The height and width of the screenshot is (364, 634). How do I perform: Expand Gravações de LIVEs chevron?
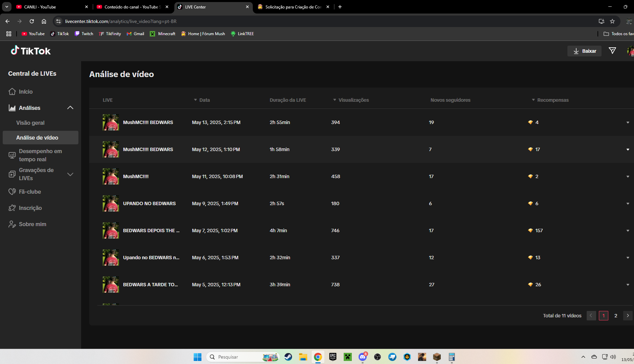[x=70, y=174]
